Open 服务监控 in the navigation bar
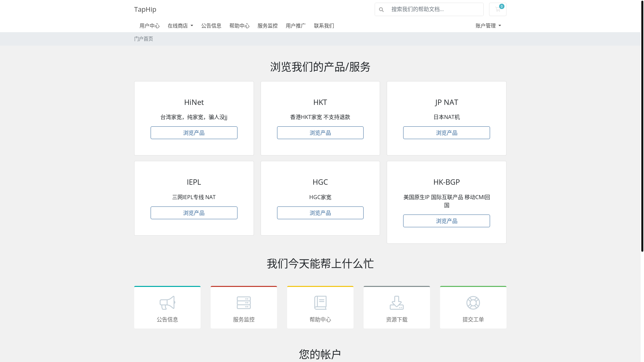Screen dimensions: 644x362 [268, 26]
